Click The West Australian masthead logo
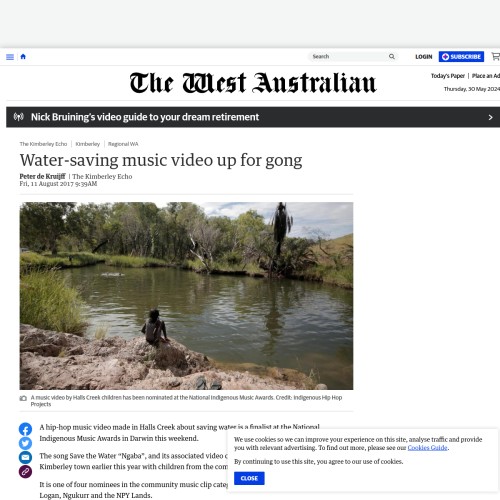 pos(253,83)
